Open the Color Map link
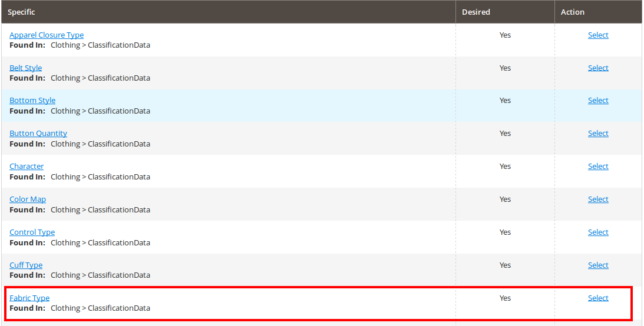 tap(28, 199)
